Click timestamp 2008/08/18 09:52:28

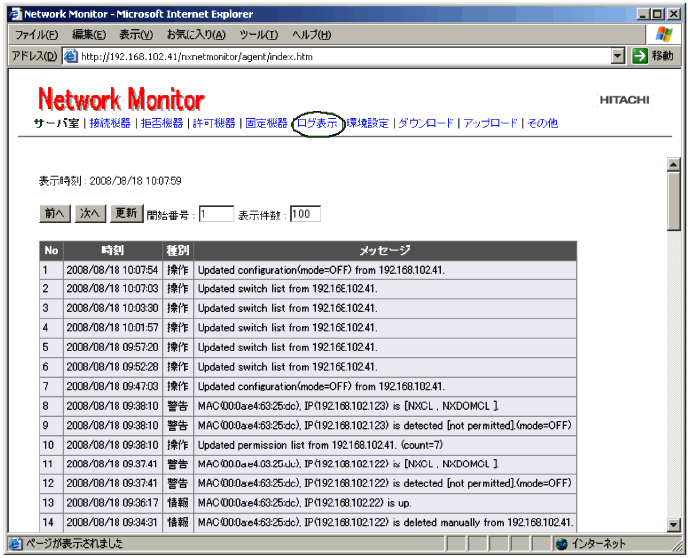point(112,367)
